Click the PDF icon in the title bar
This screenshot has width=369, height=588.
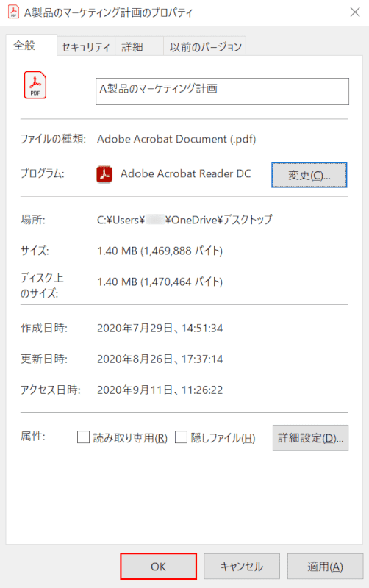pos(13,12)
